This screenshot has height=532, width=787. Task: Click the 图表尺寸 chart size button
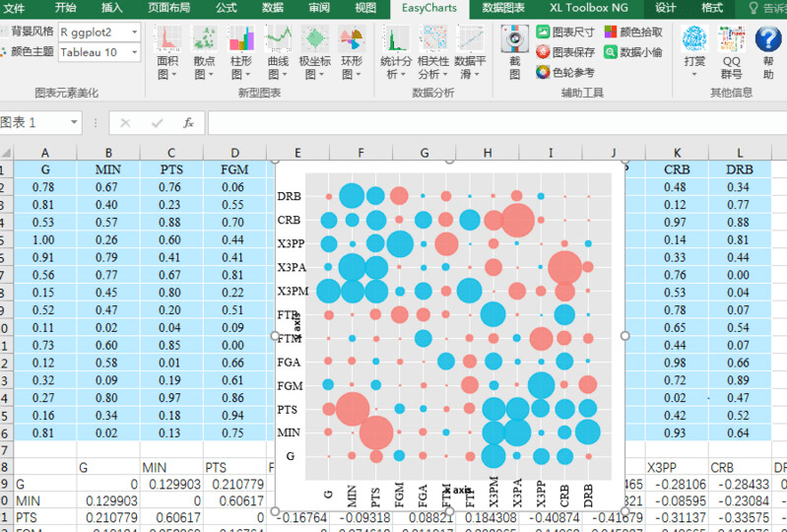(565, 33)
